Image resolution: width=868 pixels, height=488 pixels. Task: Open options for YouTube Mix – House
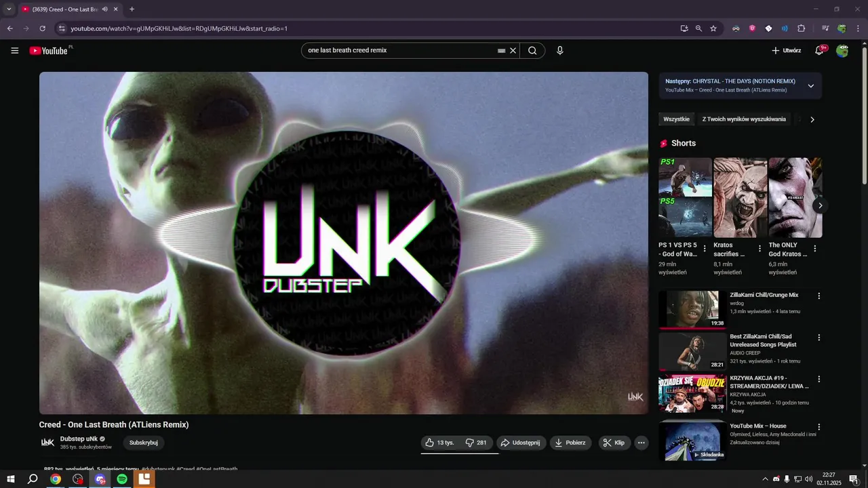coord(818,427)
